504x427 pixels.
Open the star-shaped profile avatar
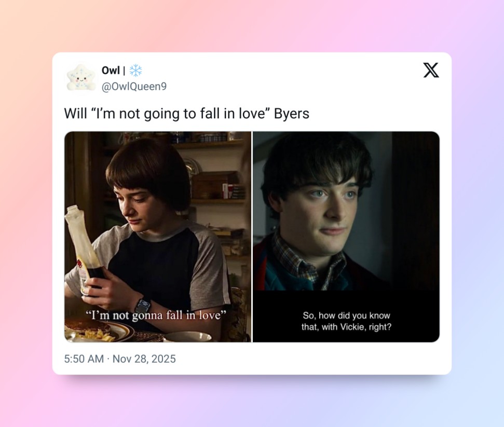click(x=81, y=78)
